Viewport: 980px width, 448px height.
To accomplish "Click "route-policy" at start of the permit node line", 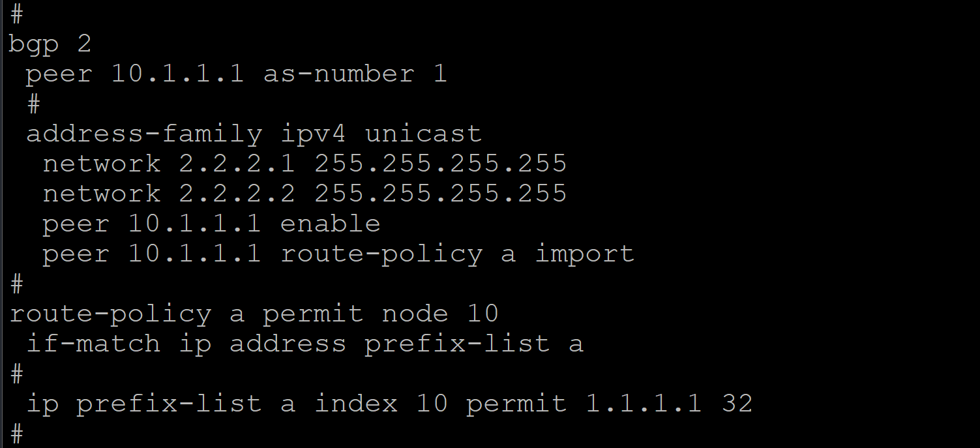I will click(110, 314).
